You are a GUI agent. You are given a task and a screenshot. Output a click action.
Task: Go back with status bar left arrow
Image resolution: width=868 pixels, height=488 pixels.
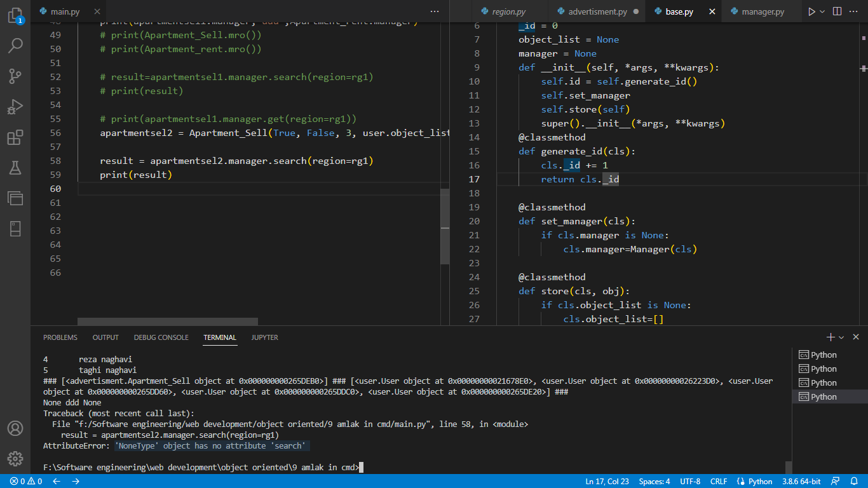[56, 481]
